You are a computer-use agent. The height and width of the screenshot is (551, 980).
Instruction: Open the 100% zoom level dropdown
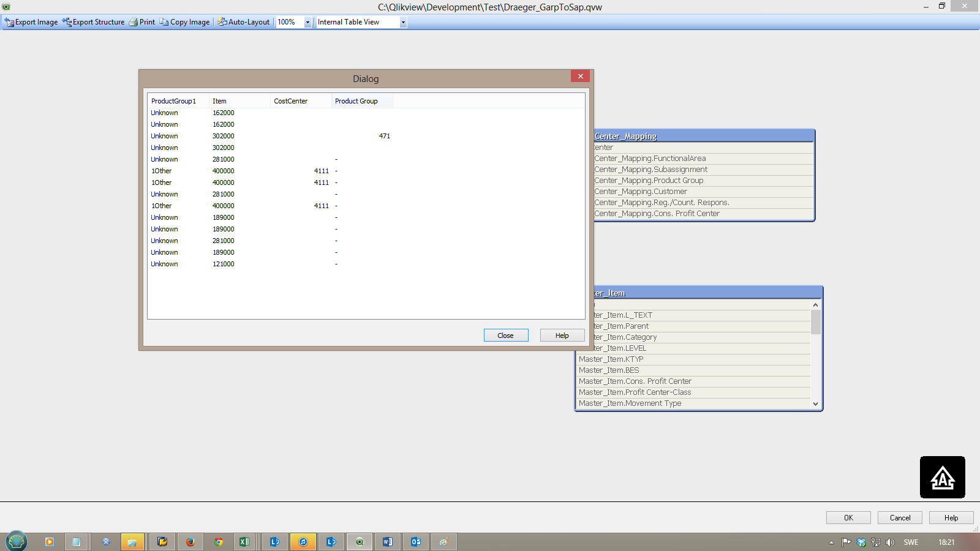point(307,22)
